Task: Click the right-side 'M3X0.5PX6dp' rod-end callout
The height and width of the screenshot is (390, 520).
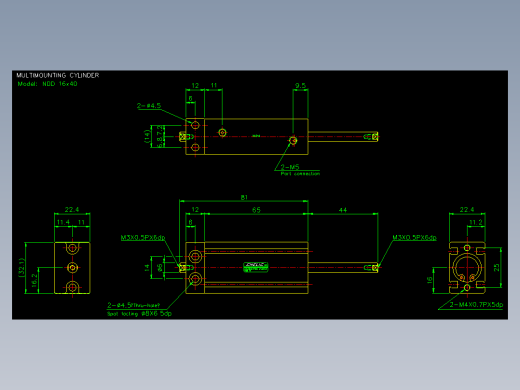Action: (x=414, y=238)
